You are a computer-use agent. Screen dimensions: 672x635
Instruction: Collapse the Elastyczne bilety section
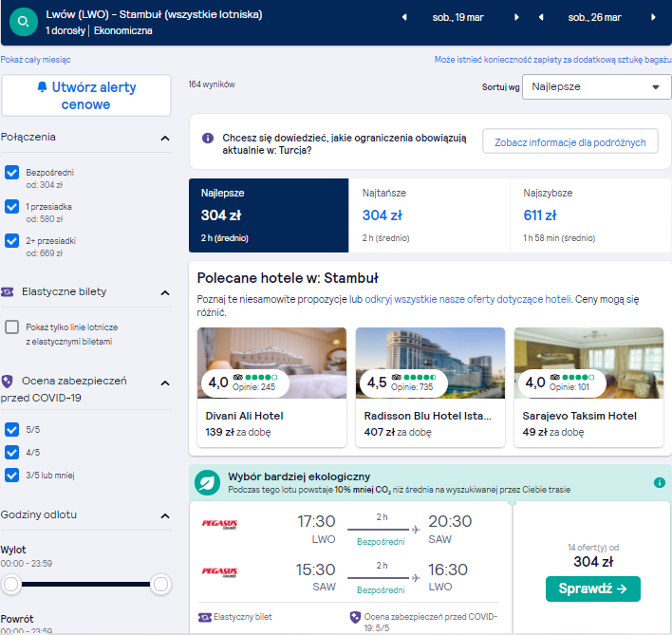tap(165, 292)
